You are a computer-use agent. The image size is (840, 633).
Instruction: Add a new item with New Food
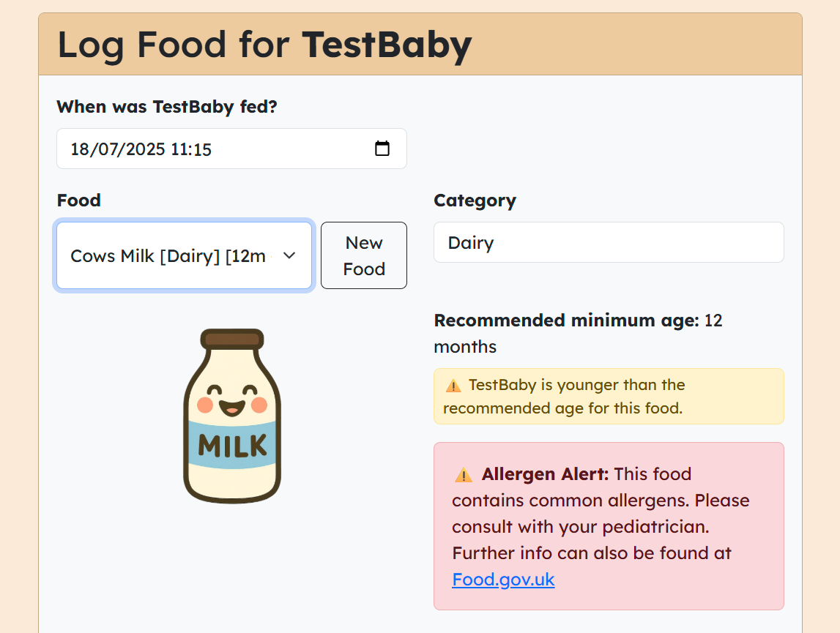coord(364,255)
